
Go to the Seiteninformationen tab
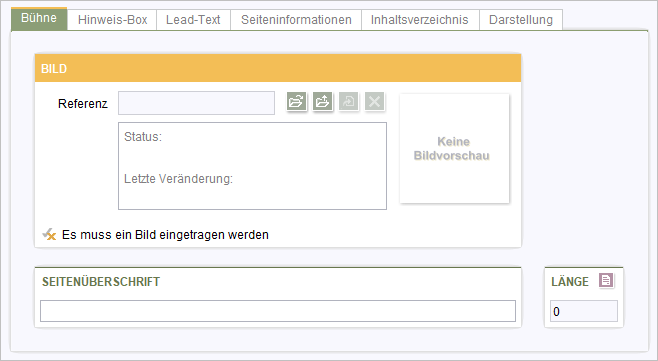click(296, 20)
